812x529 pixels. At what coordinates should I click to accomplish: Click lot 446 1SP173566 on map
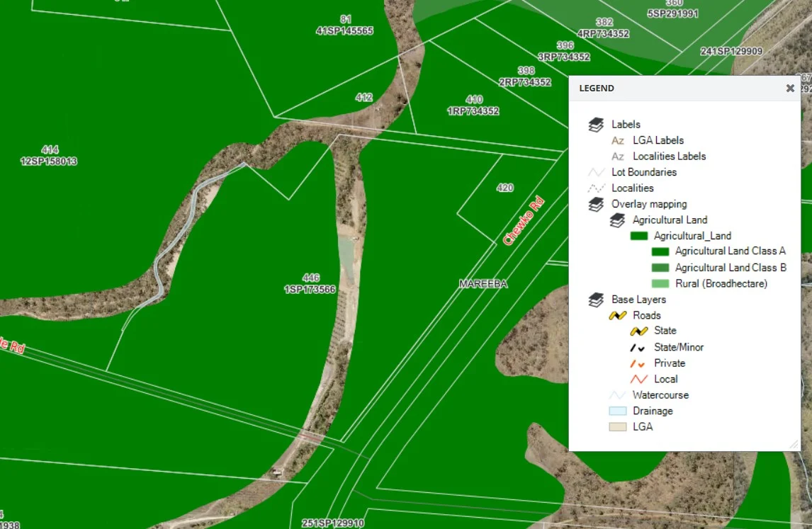(311, 284)
